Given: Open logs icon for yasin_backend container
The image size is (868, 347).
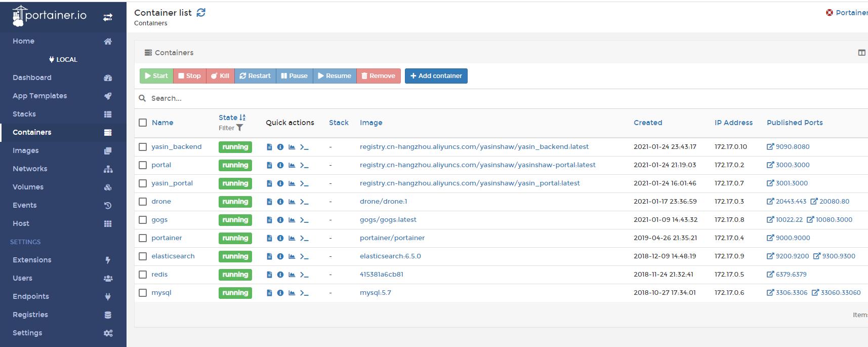Looking at the screenshot, I should click(269, 147).
